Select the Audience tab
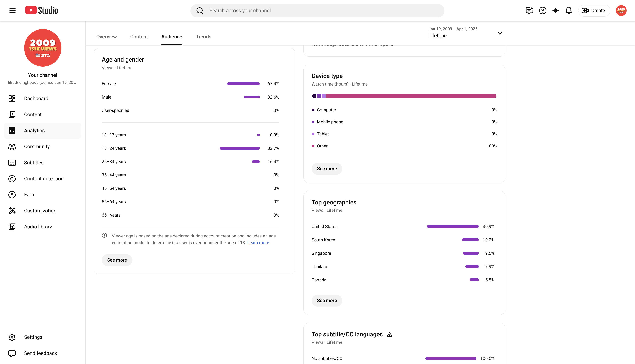Image resolution: width=635 pixels, height=364 pixels. coord(172,37)
